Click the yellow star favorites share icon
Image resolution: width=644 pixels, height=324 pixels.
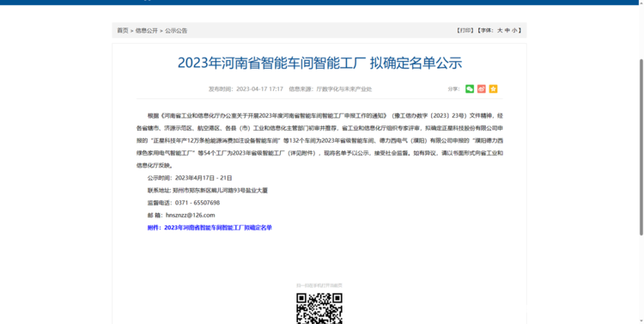(x=493, y=89)
